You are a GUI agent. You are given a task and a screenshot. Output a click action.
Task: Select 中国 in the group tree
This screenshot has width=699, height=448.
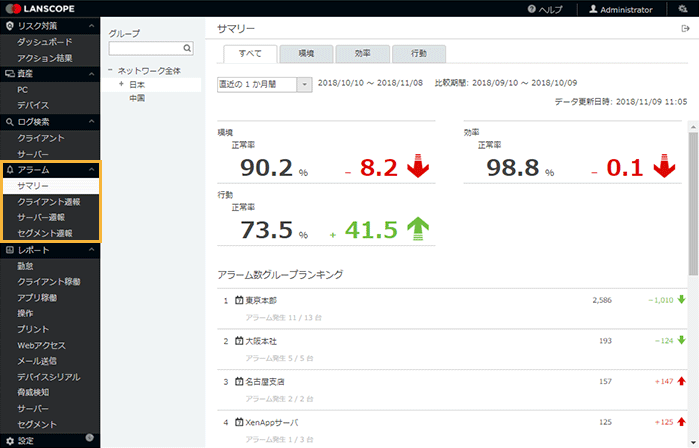tap(137, 99)
